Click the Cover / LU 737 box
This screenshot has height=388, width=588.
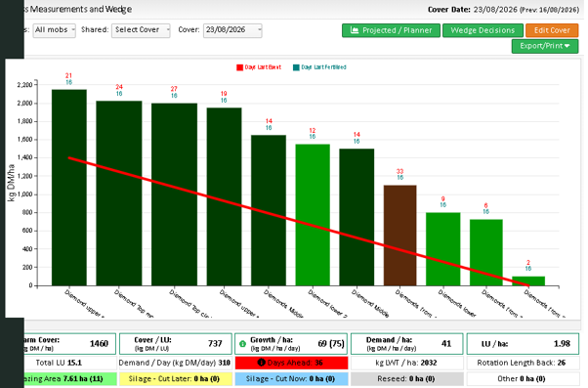(176, 344)
